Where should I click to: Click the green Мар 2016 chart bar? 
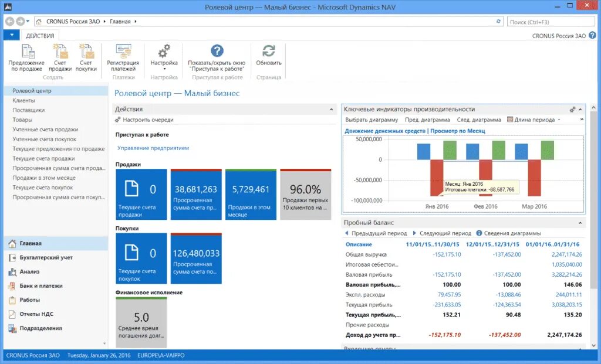(x=548, y=150)
